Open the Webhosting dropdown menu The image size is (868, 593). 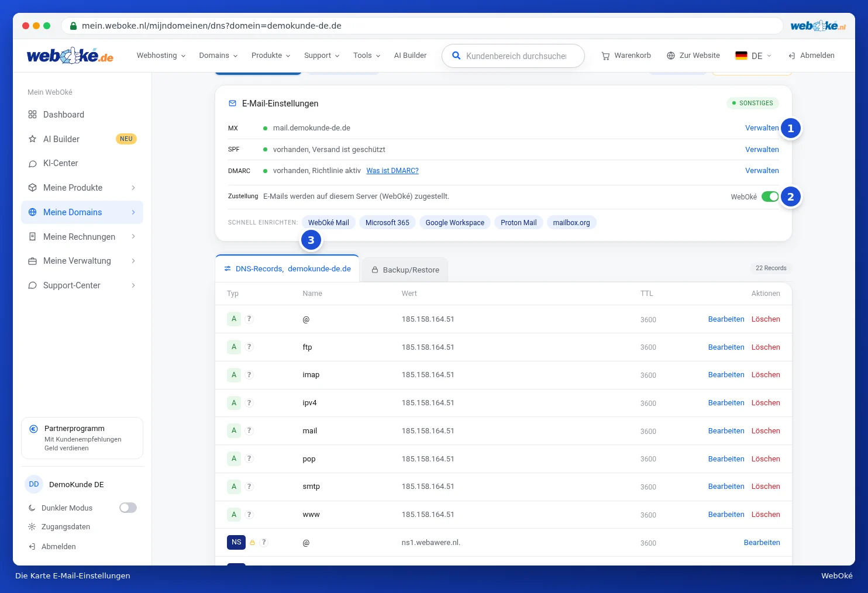coord(161,56)
